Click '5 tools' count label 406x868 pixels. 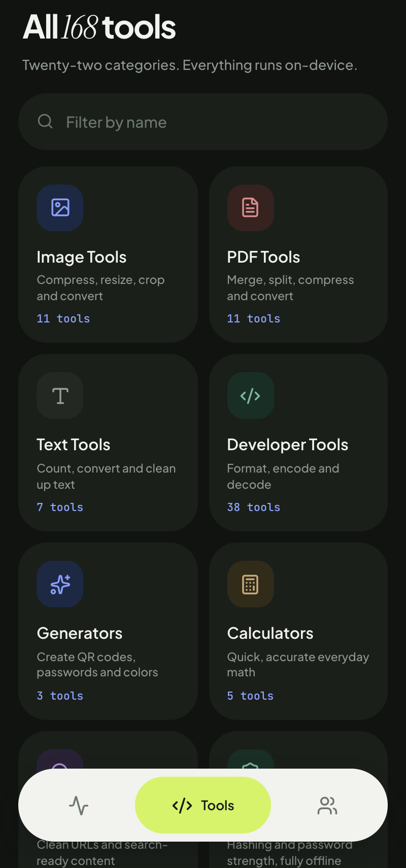click(250, 696)
